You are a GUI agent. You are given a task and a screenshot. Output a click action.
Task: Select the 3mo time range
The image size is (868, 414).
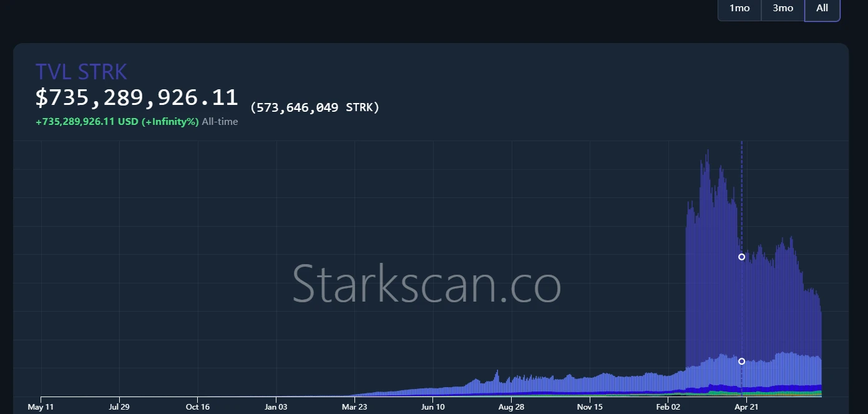(x=783, y=8)
